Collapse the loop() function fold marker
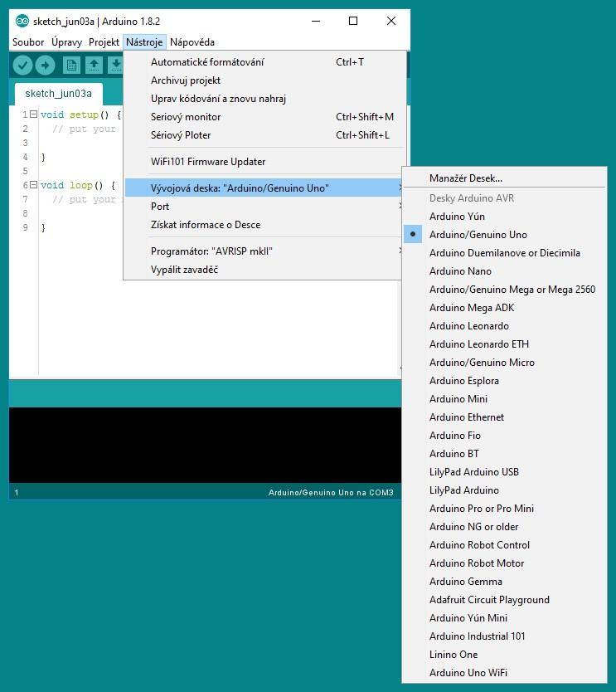 pos(33,185)
